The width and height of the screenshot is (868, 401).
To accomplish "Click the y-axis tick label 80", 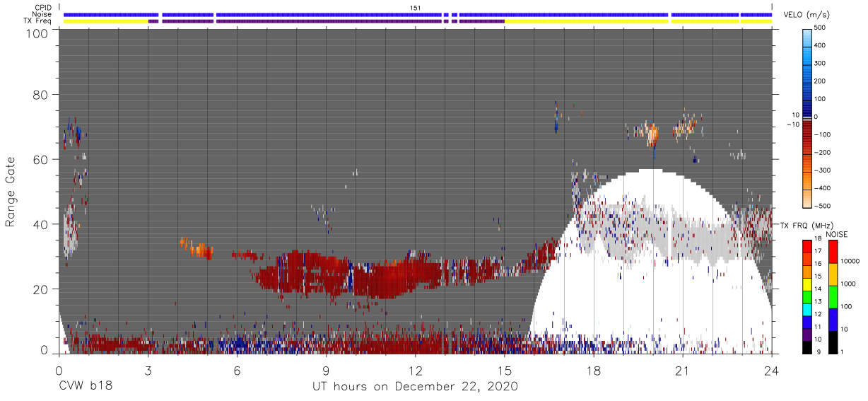I will click(x=40, y=94).
